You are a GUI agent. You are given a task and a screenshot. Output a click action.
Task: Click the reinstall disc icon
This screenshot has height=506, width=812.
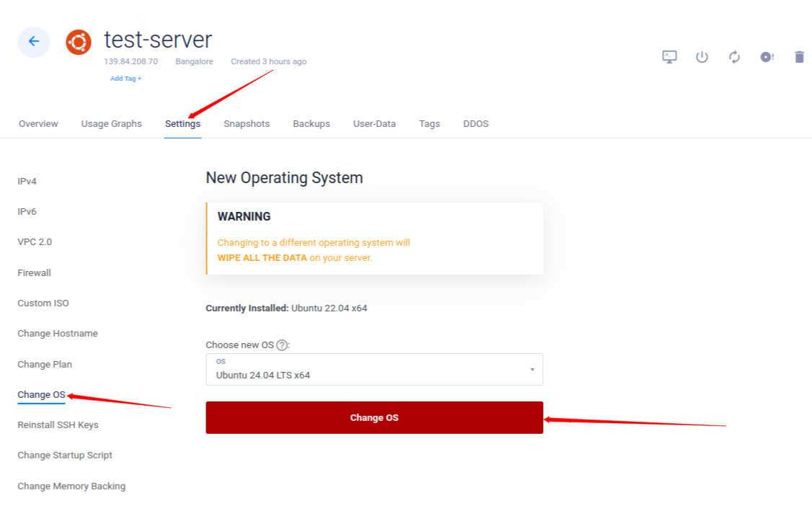coord(767,57)
